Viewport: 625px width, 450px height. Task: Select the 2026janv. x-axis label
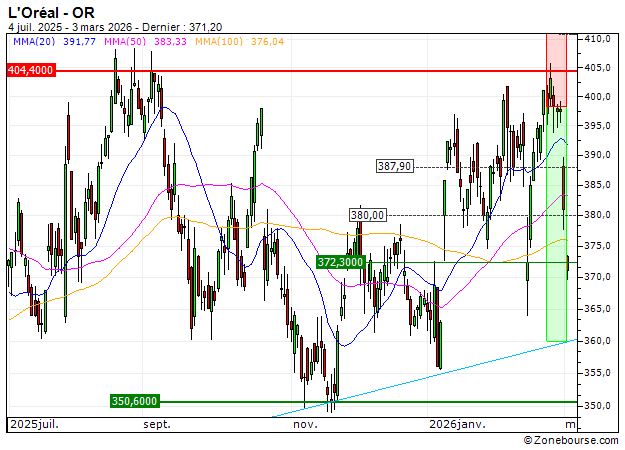click(x=455, y=424)
